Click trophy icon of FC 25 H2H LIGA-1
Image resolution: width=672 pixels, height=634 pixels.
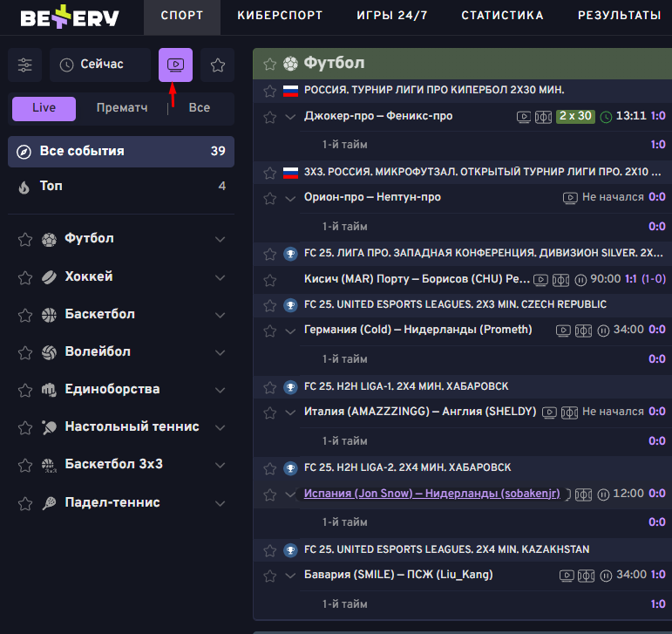[x=290, y=387]
